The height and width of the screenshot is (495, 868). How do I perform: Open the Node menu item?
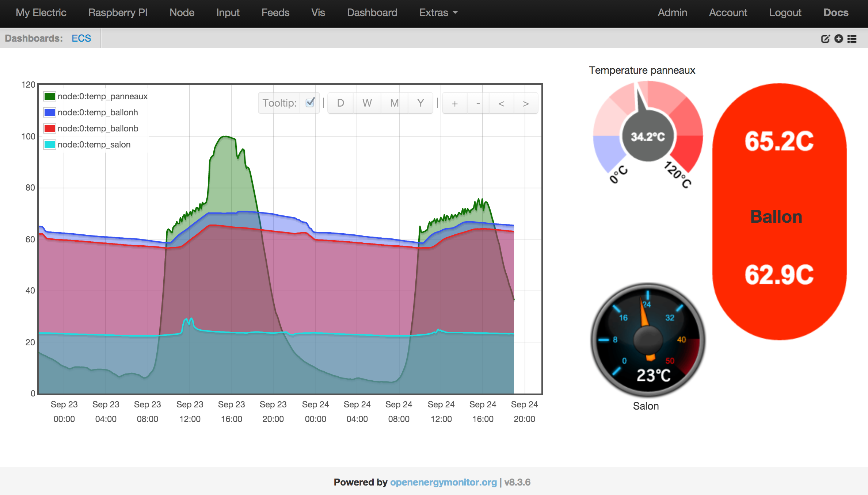182,13
